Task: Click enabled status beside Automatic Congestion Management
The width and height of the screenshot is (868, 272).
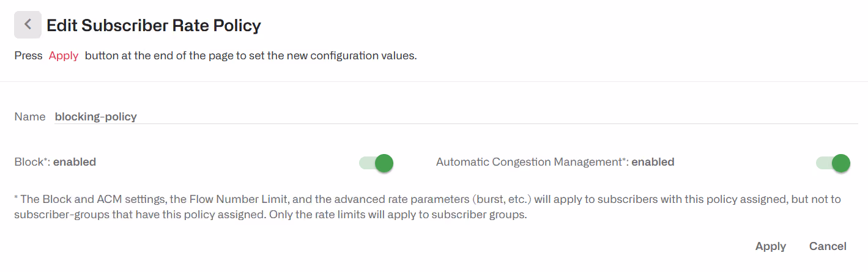Action: click(653, 162)
